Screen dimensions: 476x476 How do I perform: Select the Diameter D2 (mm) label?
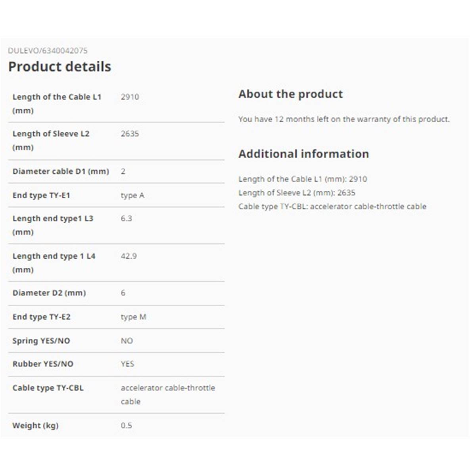click(49, 293)
